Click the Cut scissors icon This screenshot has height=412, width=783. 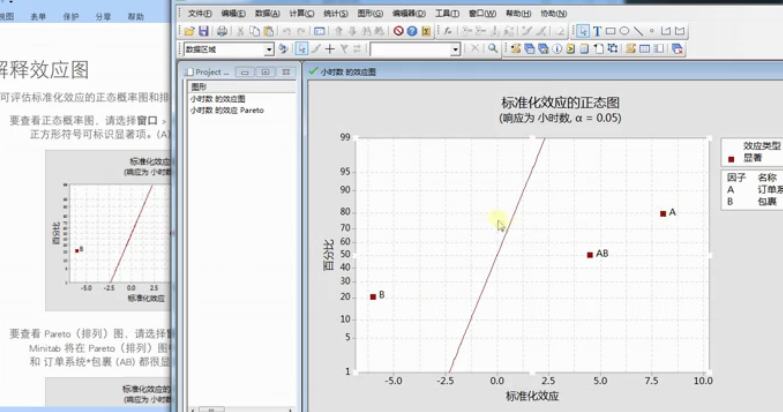[x=240, y=31]
